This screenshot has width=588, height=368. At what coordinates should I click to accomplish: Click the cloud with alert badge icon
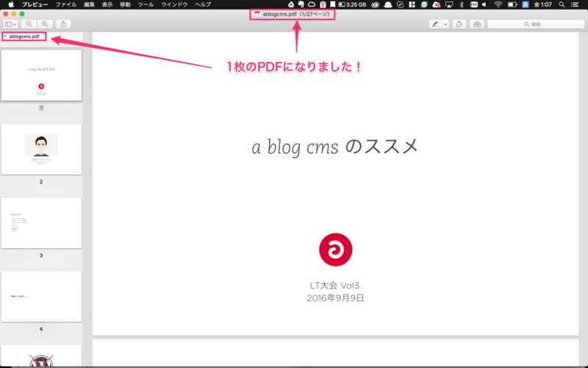tap(436, 4)
